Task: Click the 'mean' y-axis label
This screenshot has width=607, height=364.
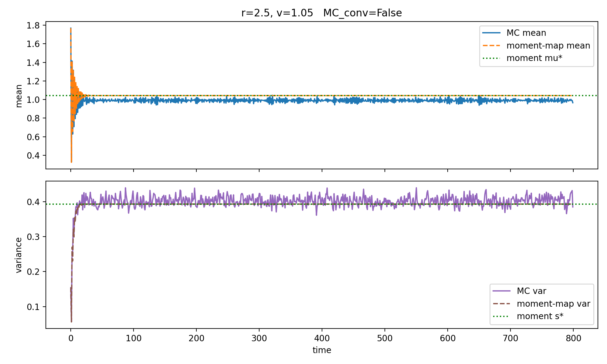Action: (x=19, y=96)
